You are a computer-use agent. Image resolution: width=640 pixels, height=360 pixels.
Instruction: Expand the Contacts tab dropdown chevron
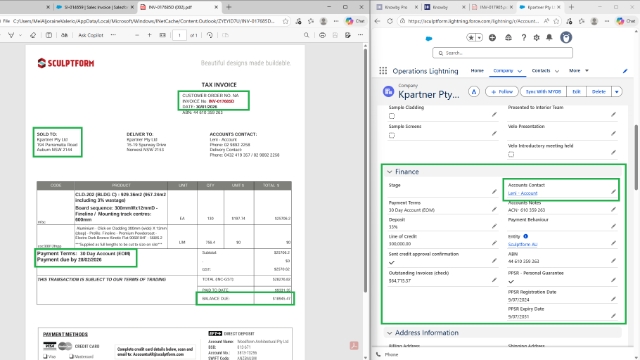[x=557, y=71]
